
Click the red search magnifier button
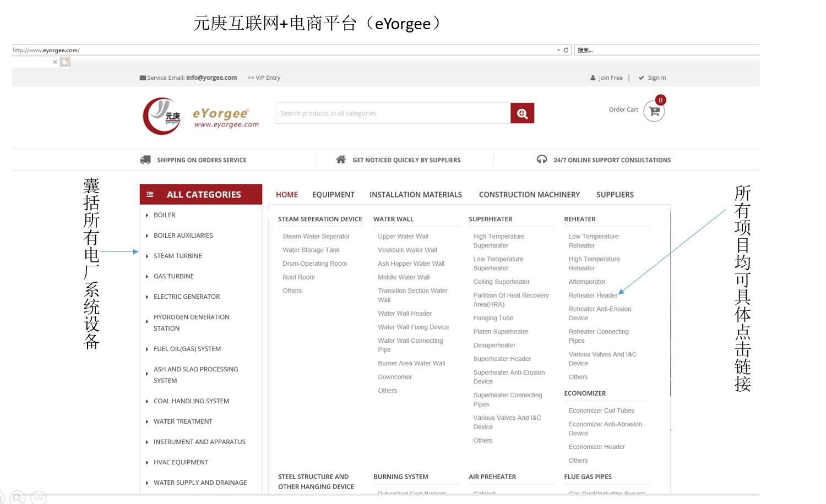522,113
